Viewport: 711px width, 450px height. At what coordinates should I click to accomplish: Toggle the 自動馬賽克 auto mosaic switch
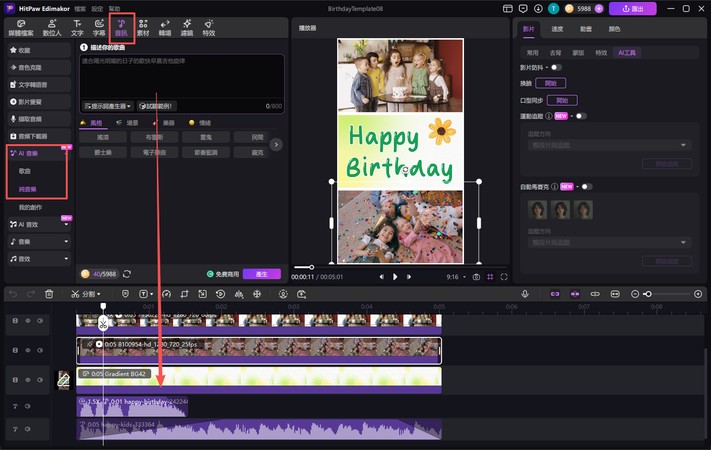(x=587, y=187)
